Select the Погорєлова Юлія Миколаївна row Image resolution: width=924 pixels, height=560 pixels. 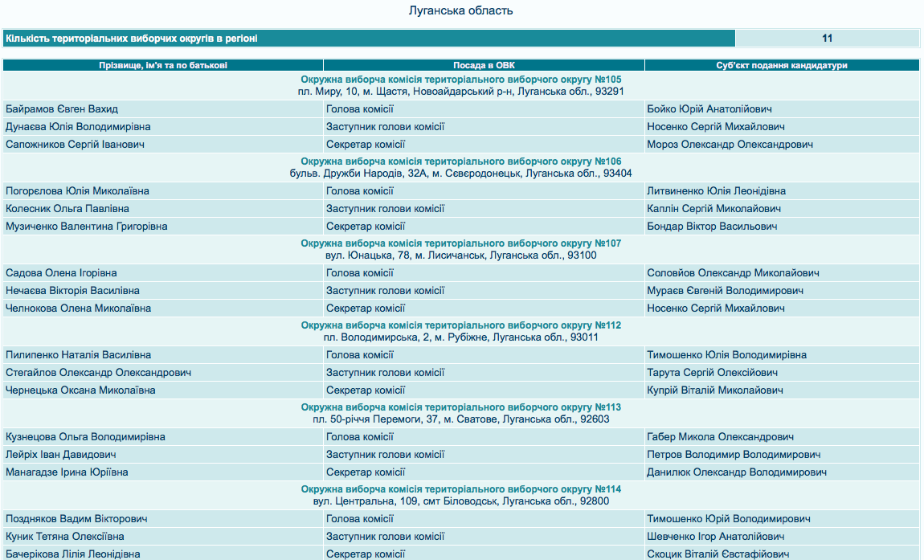pyautogui.click(x=77, y=191)
